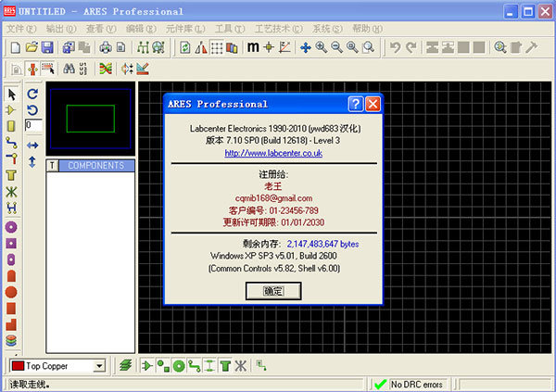556x392 pixels.
Task: Redraw the display with the refresh icon
Action: coord(184,47)
